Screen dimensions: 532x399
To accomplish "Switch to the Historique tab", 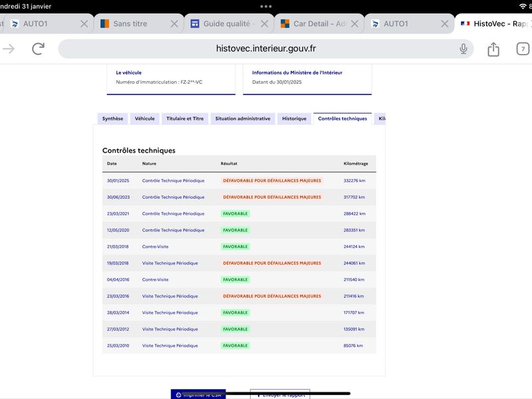I will [x=294, y=119].
